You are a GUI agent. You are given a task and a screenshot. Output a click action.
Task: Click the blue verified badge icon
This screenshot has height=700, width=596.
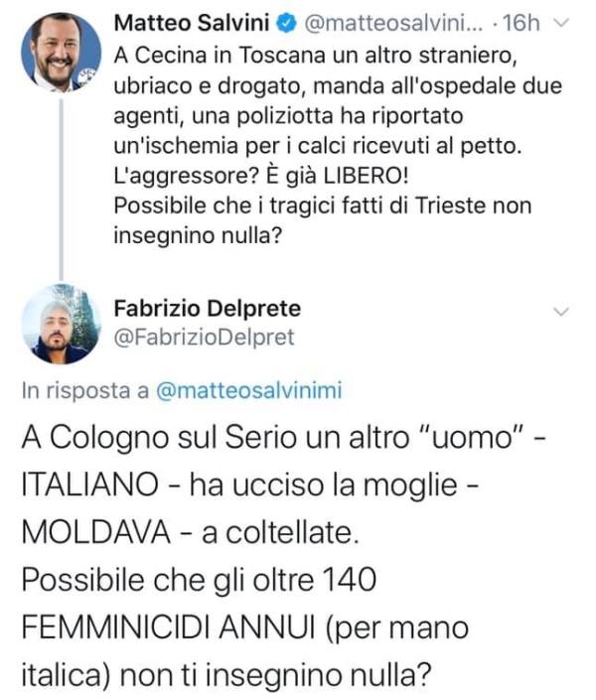pos(287,23)
